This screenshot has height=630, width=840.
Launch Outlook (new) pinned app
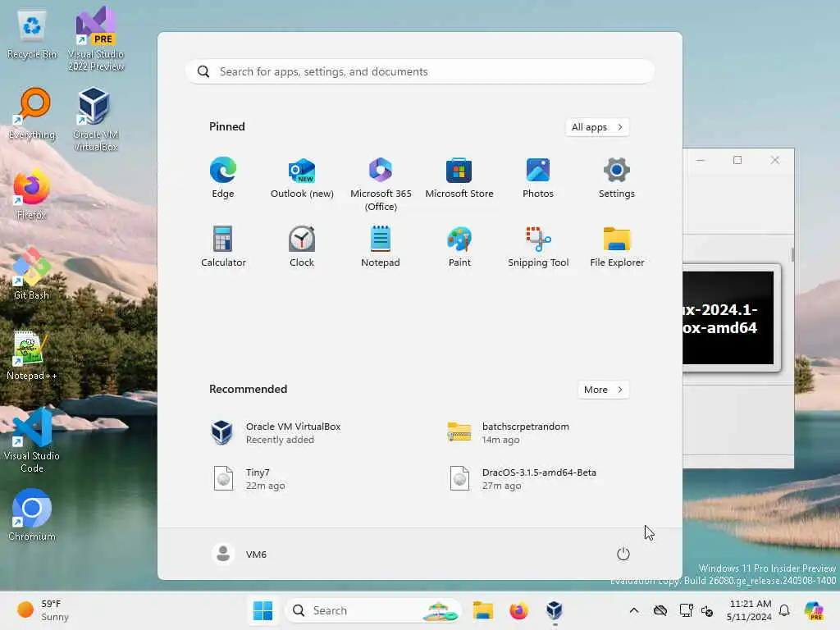point(302,178)
